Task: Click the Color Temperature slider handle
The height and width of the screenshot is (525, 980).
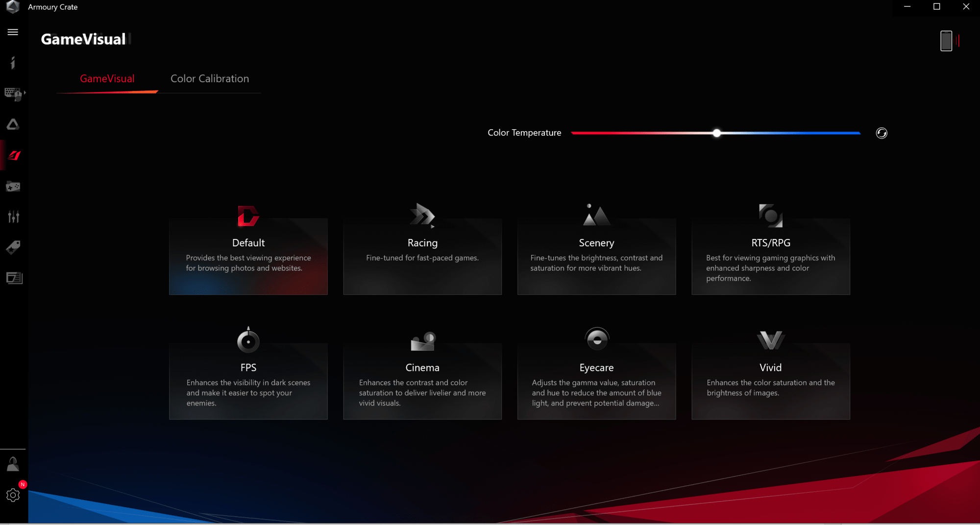Action: 716,133
